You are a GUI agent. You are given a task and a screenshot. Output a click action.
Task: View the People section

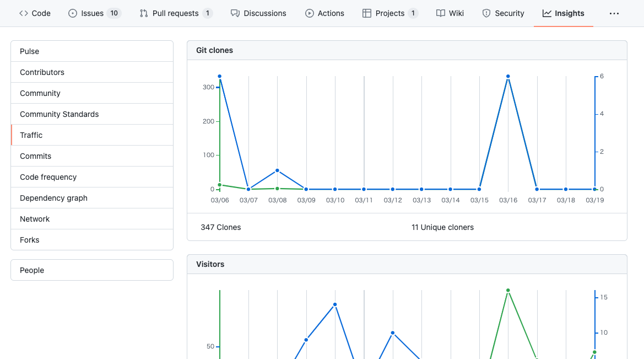point(32,270)
